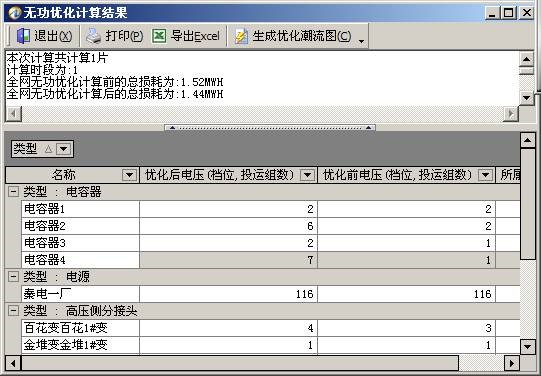Image resolution: width=541 pixels, height=376 pixels.
Task: Click splitter collapse bar between panes
Action: [x=270, y=128]
